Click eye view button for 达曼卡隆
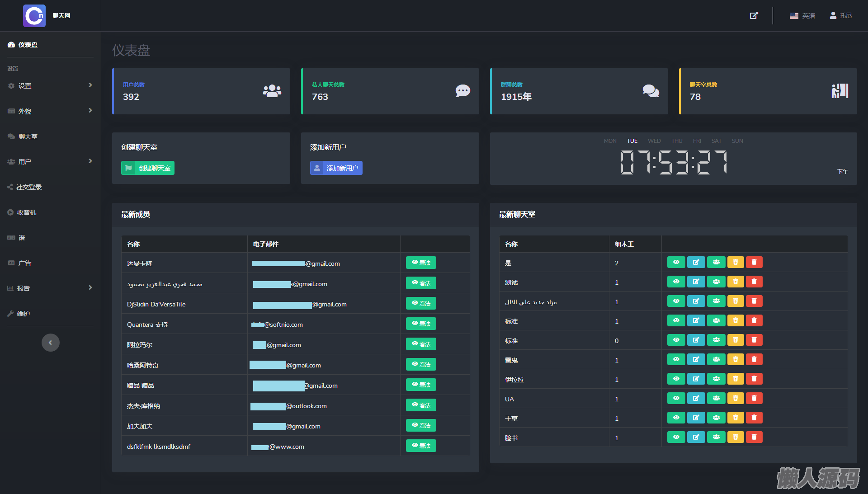The width and height of the screenshot is (868, 494). point(420,263)
